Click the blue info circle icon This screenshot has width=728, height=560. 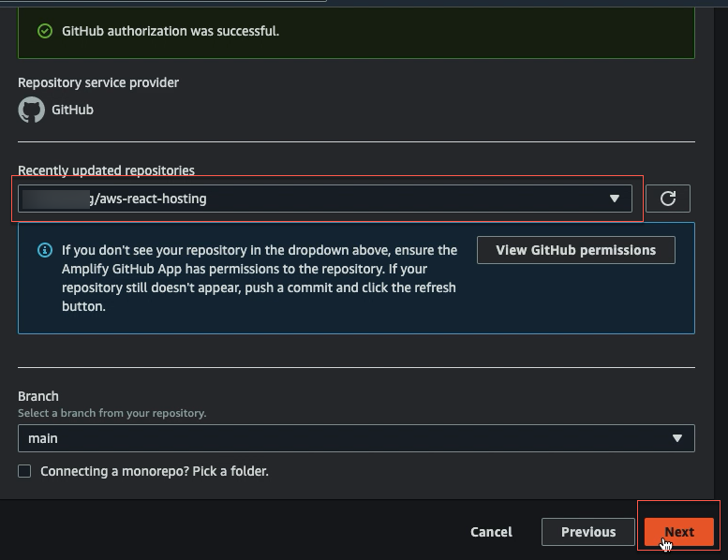pyautogui.click(x=45, y=250)
